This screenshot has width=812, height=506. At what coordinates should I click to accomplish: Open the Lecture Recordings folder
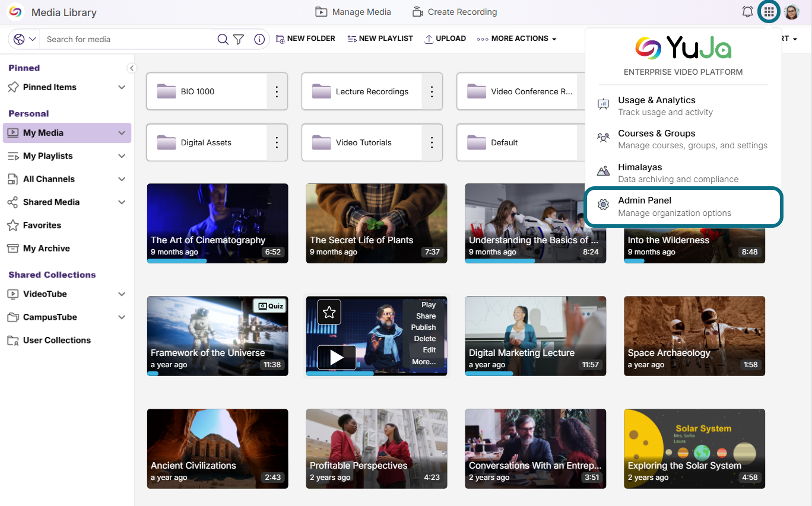pos(362,91)
